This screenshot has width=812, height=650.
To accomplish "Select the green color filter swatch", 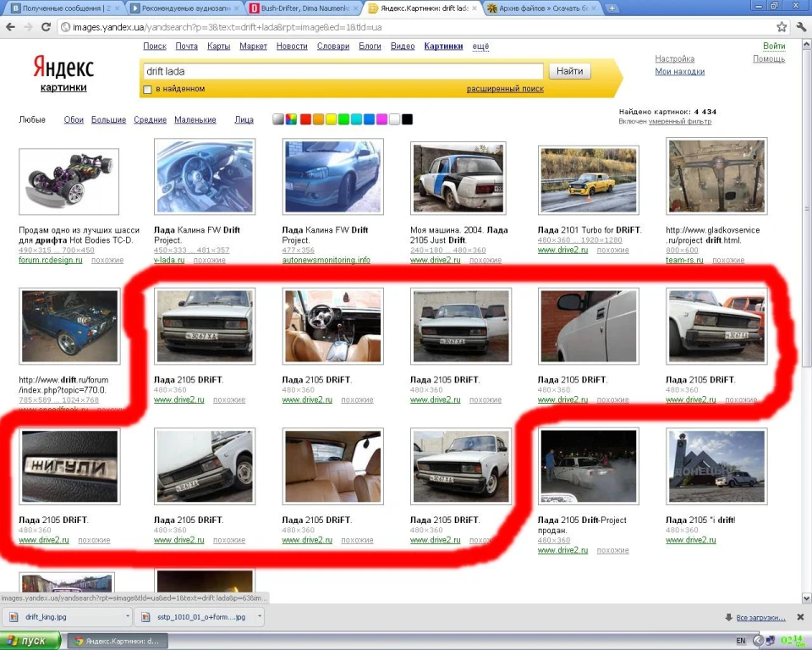I will point(344,119).
